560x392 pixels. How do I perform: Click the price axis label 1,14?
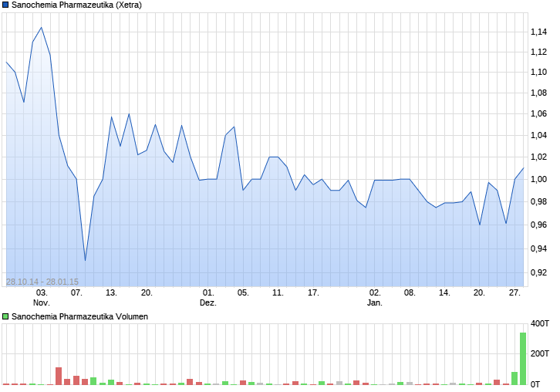[x=538, y=32]
